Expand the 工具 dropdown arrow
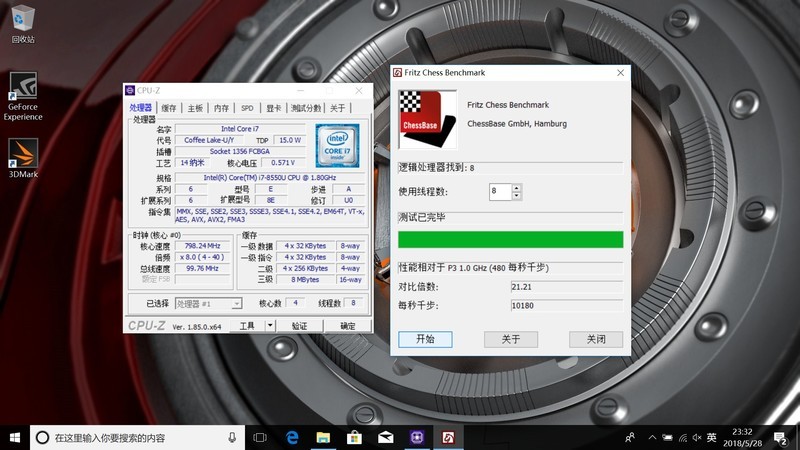This screenshot has width=800, height=450. 270,326
